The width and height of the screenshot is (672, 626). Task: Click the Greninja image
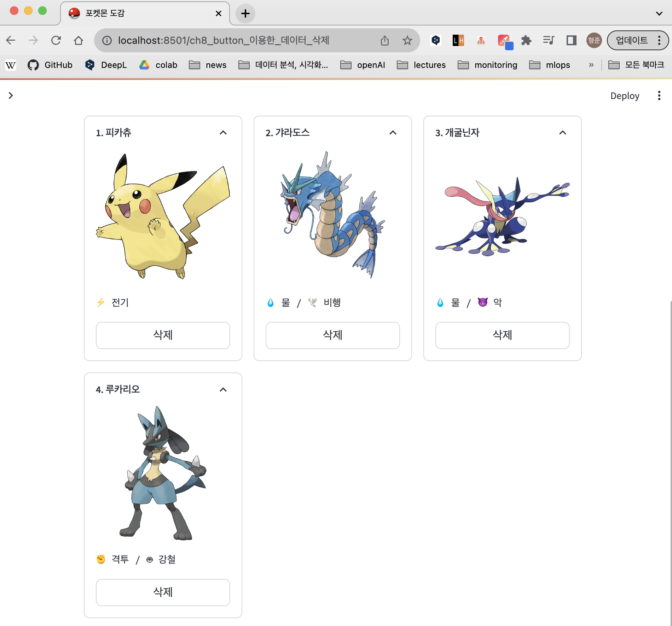pos(503,216)
